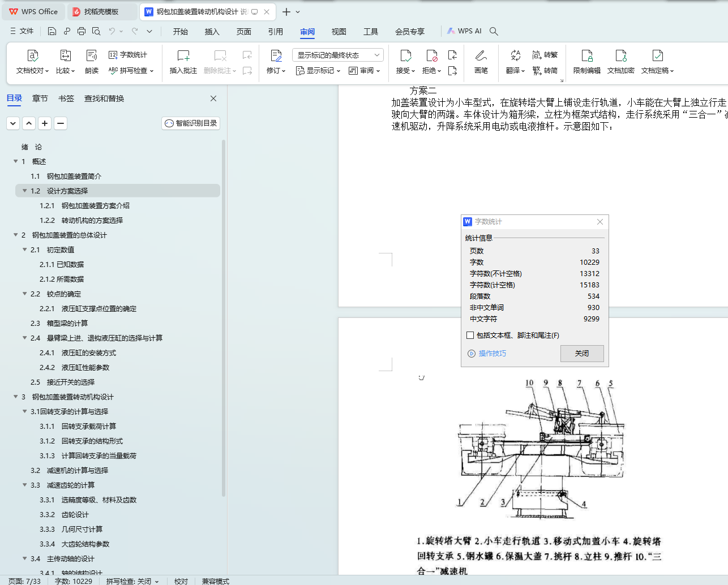Switch to the 找稻壳模板 window tab

click(x=101, y=12)
